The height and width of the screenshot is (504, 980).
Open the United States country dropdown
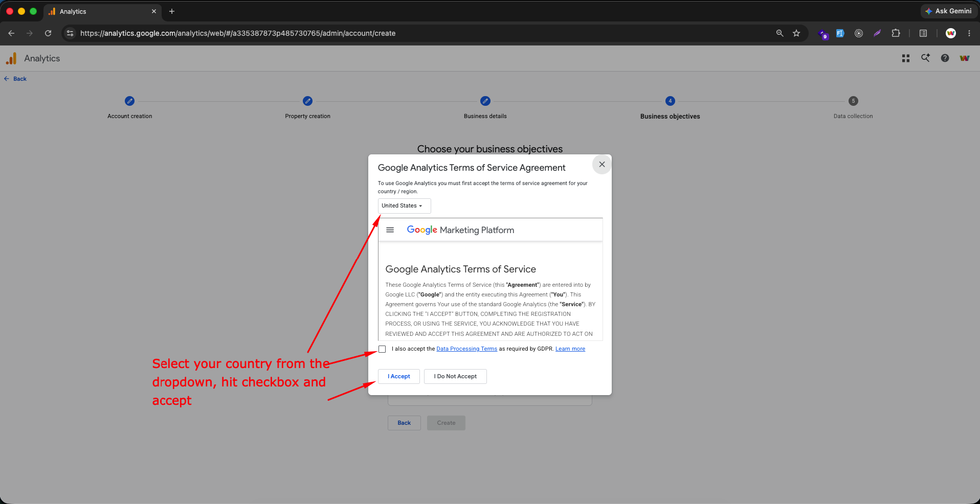tap(404, 206)
